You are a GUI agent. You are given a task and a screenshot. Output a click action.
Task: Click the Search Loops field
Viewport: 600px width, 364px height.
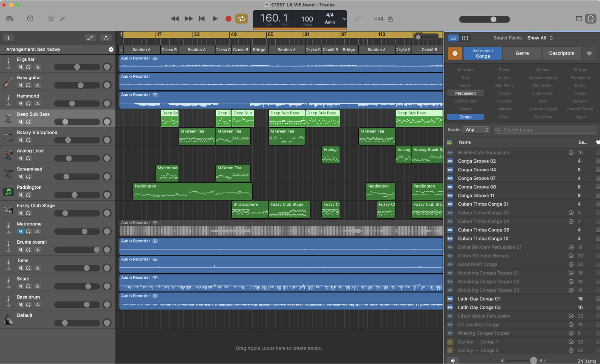[545, 130]
